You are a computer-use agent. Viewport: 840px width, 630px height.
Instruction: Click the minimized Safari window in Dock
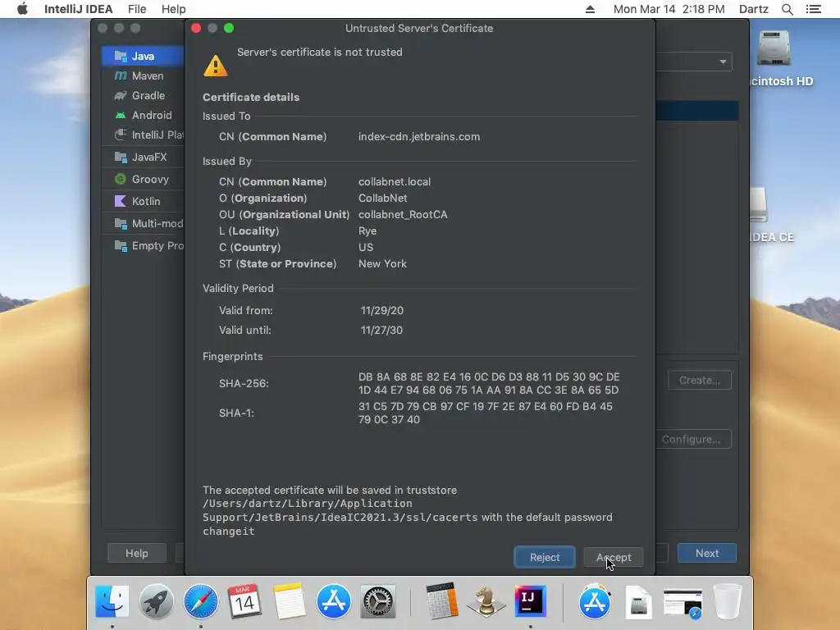pos(682,603)
